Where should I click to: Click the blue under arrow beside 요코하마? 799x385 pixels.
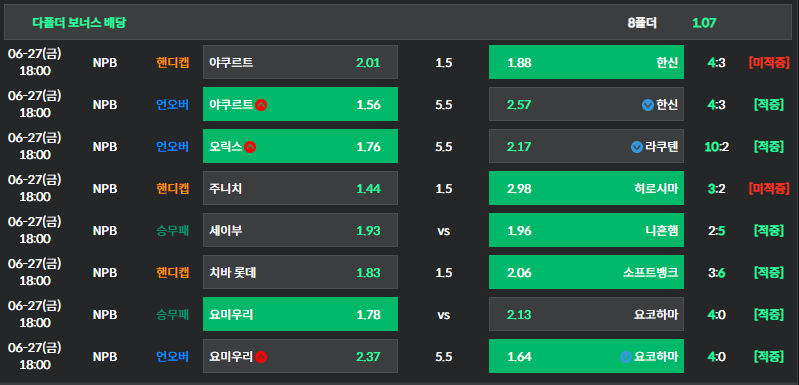pyautogui.click(x=626, y=357)
